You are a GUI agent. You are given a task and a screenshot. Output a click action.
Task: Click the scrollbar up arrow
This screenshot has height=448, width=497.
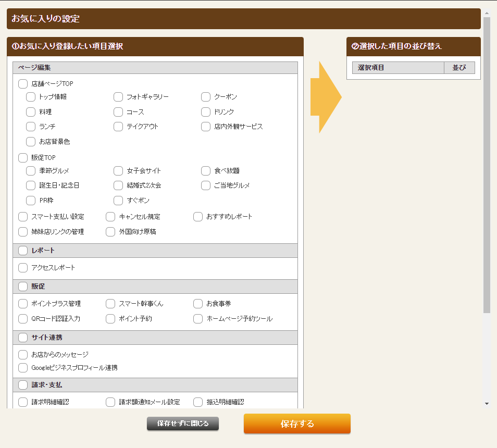tap(487, 13)
